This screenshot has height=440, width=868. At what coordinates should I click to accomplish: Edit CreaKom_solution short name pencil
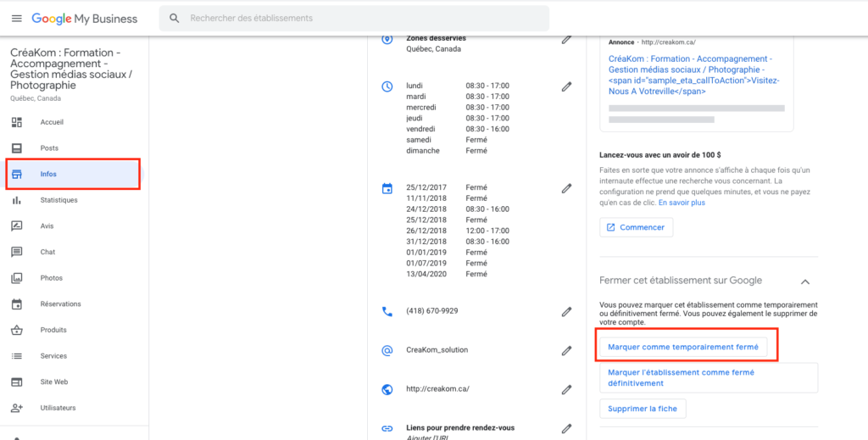(x=565, y=350)
